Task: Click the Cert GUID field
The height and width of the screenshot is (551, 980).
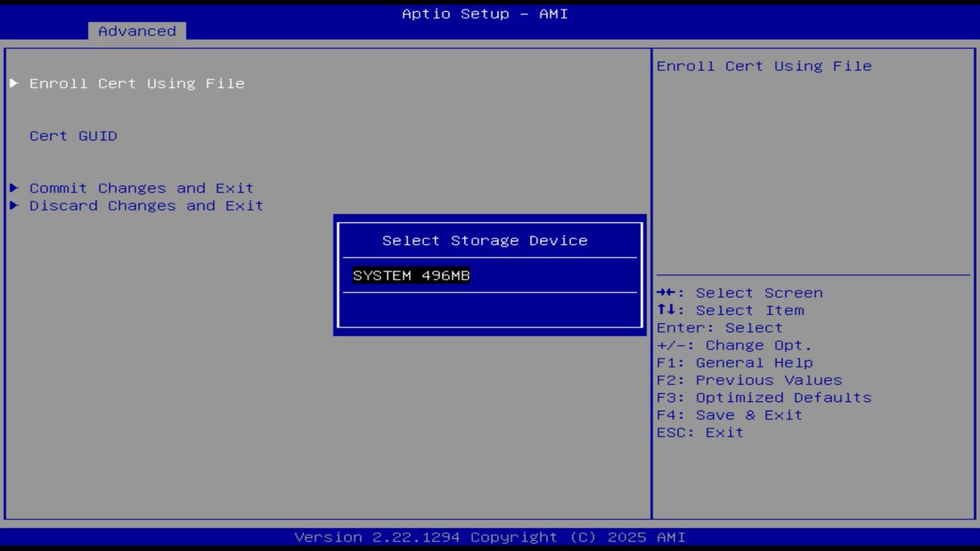Action: pos(73,135)
